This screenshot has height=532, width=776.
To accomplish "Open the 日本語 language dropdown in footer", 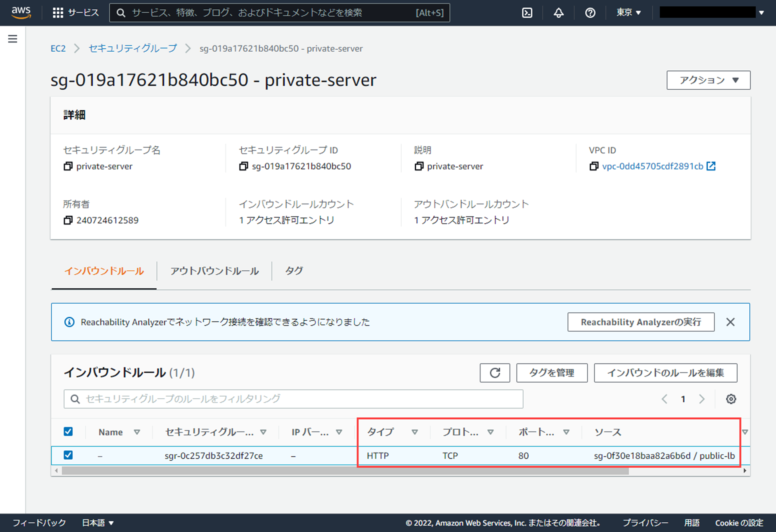I will [98, 523].
